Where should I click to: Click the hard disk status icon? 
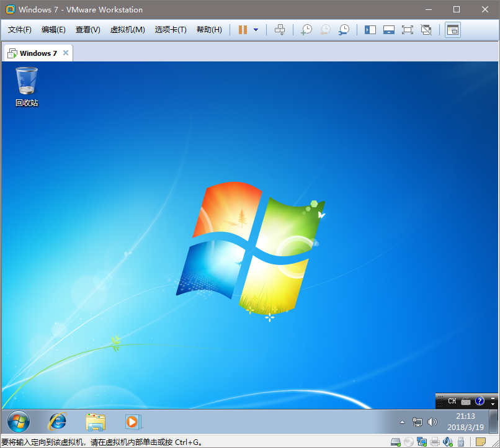tap(396, 442)
